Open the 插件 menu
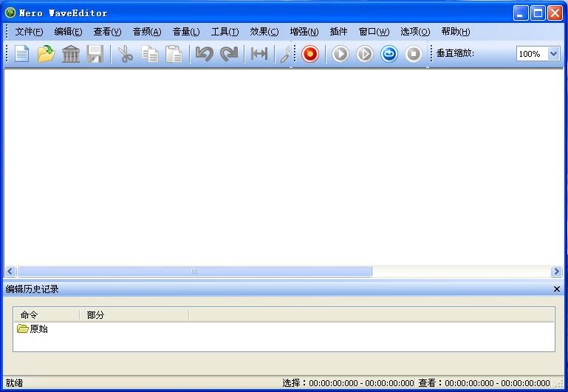This screenshot has height=392, width=568. (338, 32)
